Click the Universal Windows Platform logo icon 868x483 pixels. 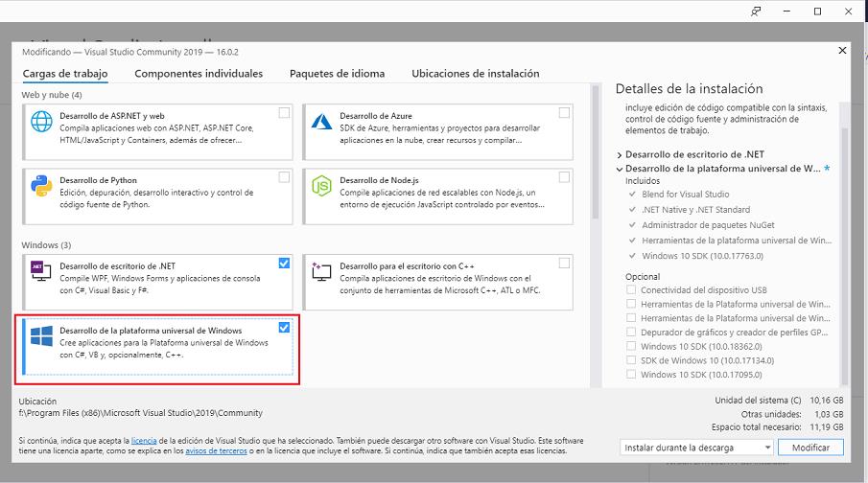tap(41, 335)
